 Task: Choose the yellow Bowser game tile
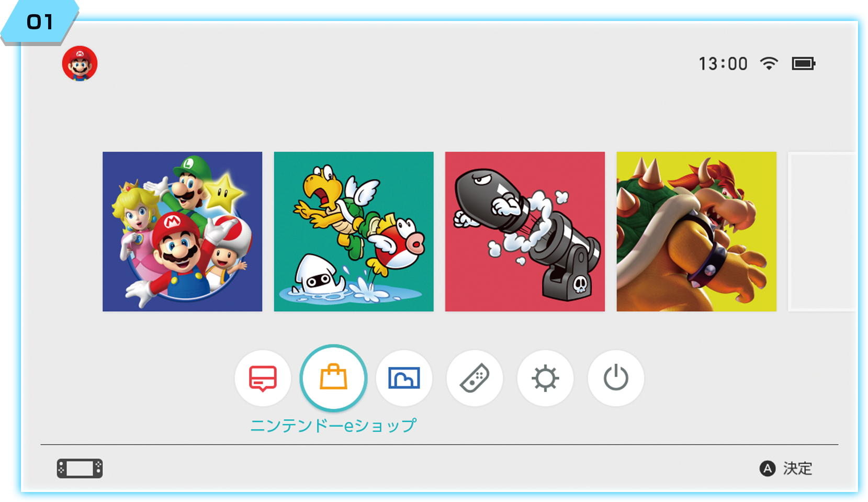click(x=696, y=231)
